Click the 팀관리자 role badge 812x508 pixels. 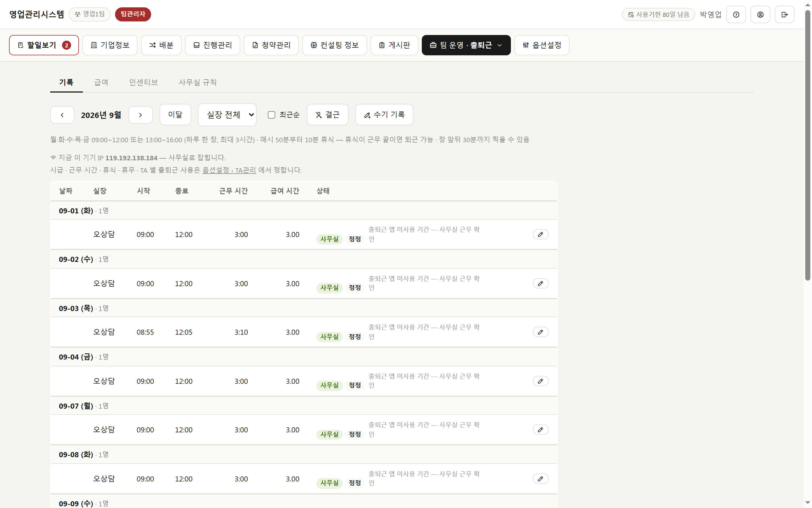click(x=133, y=14)
